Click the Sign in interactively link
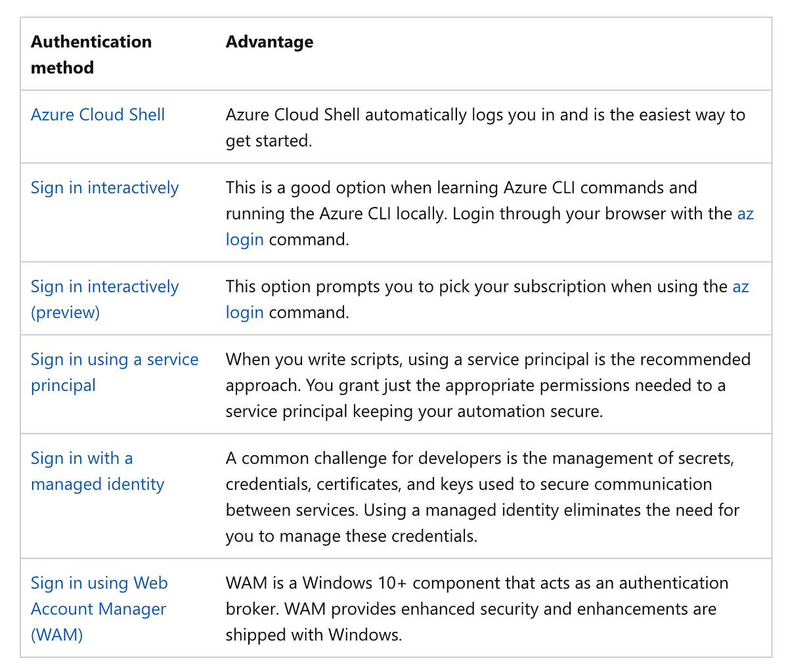The height and width of the screenshot is (672, 788). 104,187
